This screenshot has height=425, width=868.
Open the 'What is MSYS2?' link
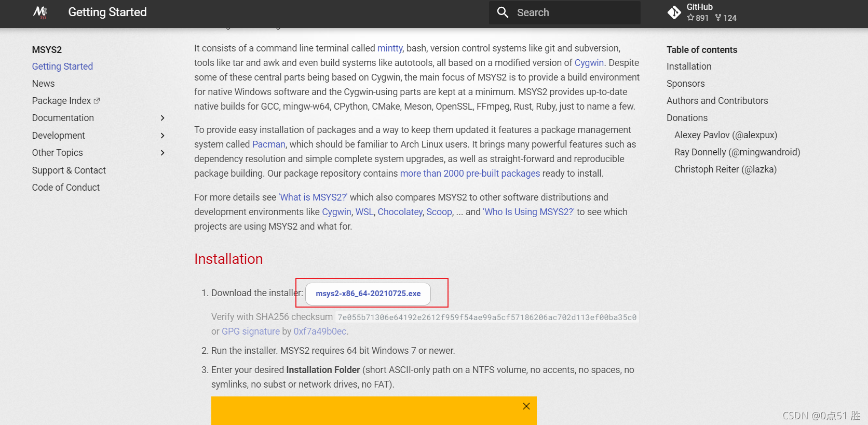tap(313, 197)
